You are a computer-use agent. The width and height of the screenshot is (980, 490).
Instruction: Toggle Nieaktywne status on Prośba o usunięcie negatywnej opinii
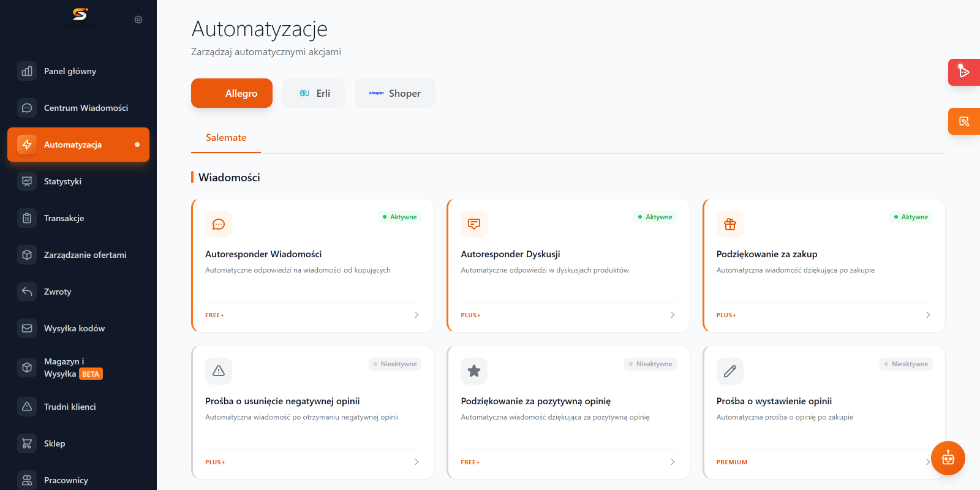click(x=395, y=364)
